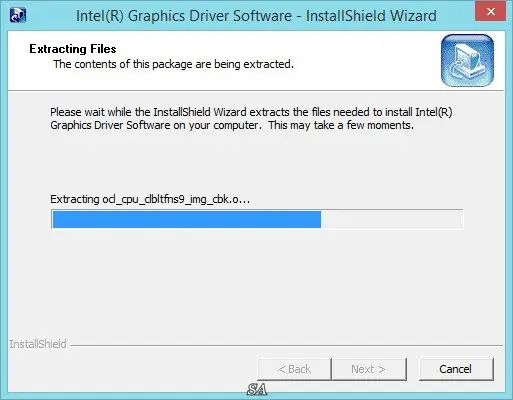Viewport: 513px width, 400px height.
Task: Click the greyed-out Next button
Action: click(x=369, y=369)
